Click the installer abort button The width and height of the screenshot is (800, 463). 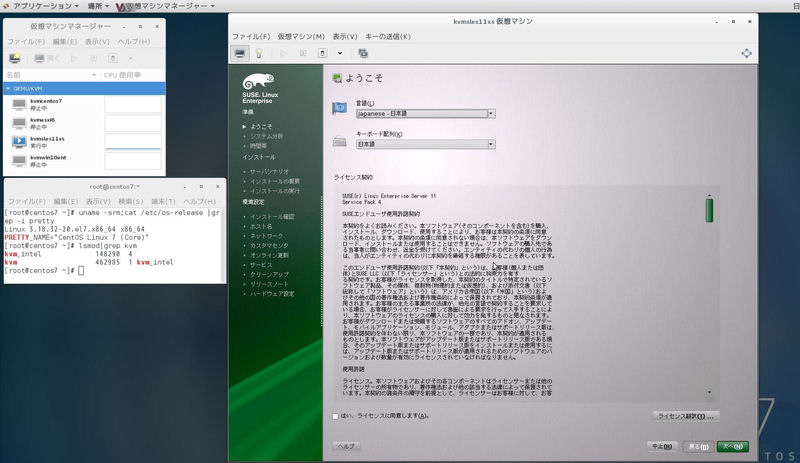(662, 446)
